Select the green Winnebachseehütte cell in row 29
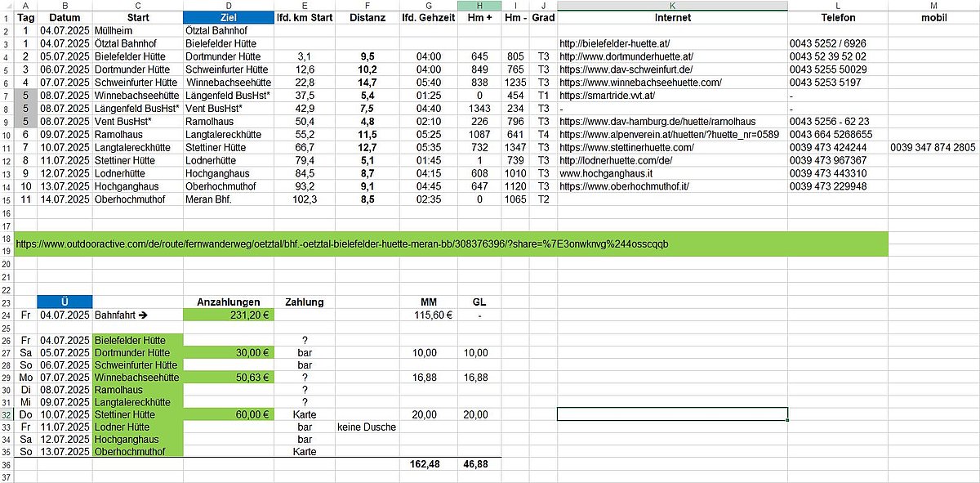 [138, 378]
